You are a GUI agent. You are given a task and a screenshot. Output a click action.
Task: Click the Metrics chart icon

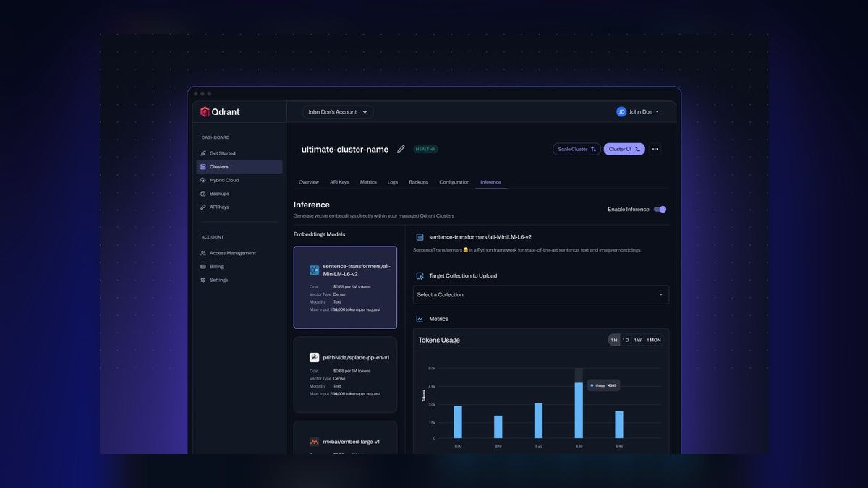pyautogui.click(x=420, y=319)
